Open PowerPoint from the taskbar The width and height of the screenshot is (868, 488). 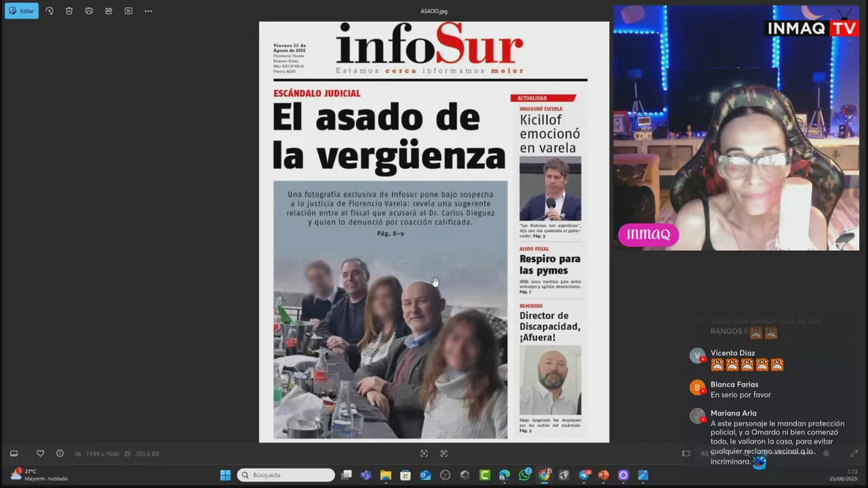tap(604, 475)
